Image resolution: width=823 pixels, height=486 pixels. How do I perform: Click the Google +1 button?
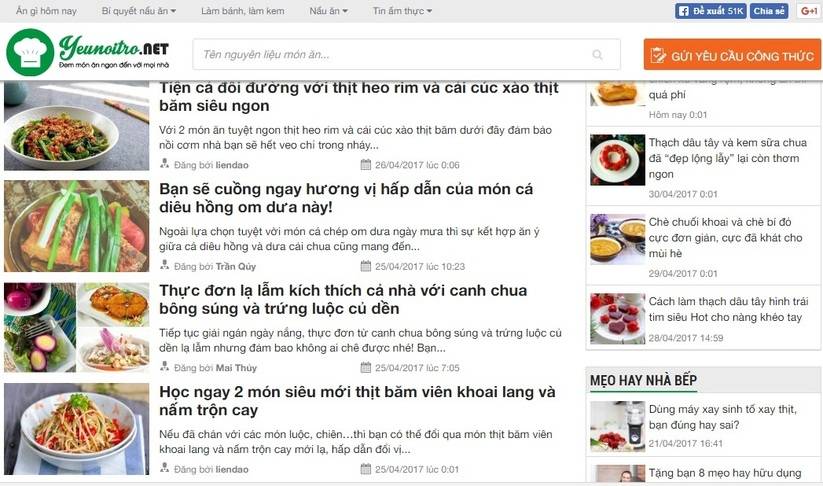(x=809, y=11)
